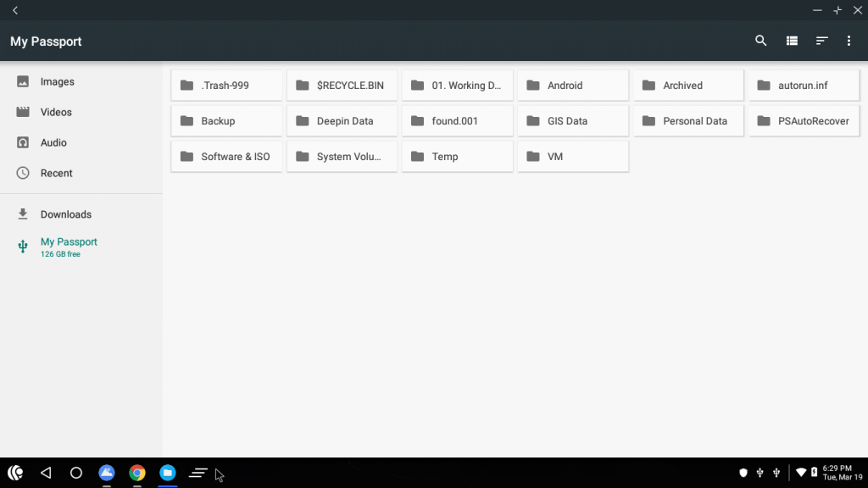Open the GIS Data folder
868x488 pixels.
point(572,120)
